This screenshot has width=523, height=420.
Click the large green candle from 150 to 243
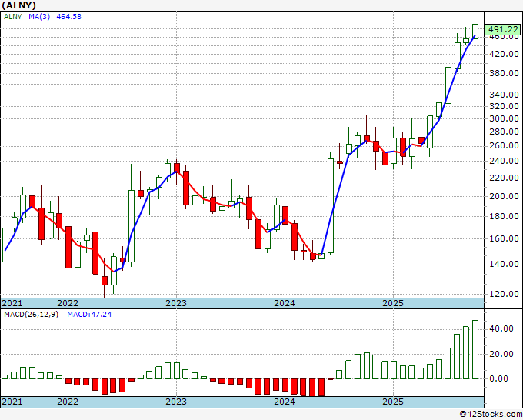click(x=331, y=205)
